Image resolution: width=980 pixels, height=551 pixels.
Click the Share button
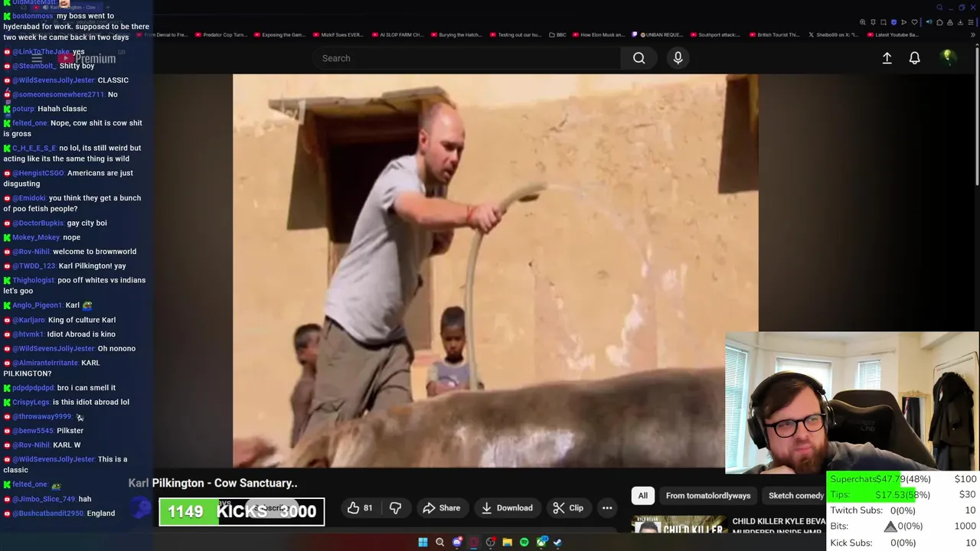442,508
